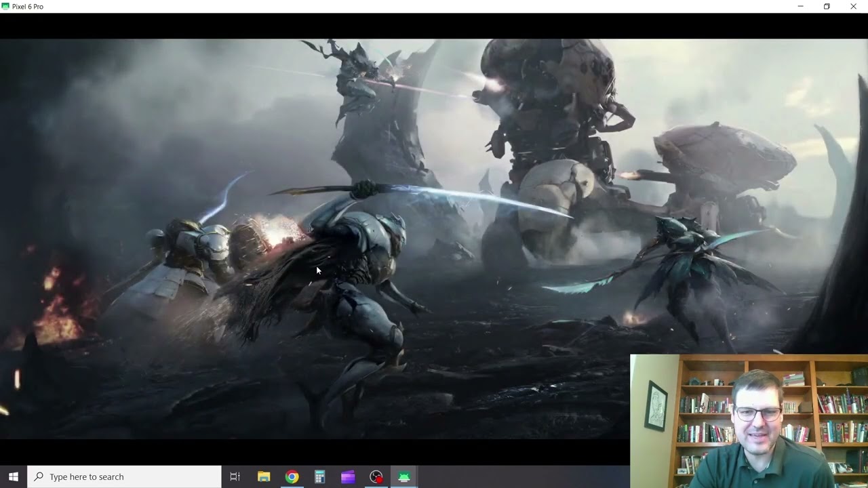Image resolution: width=868 pixels, height=488 pixels.
Task: Switch to Google Chrome on the taskbar
Action: click(292, 476)
